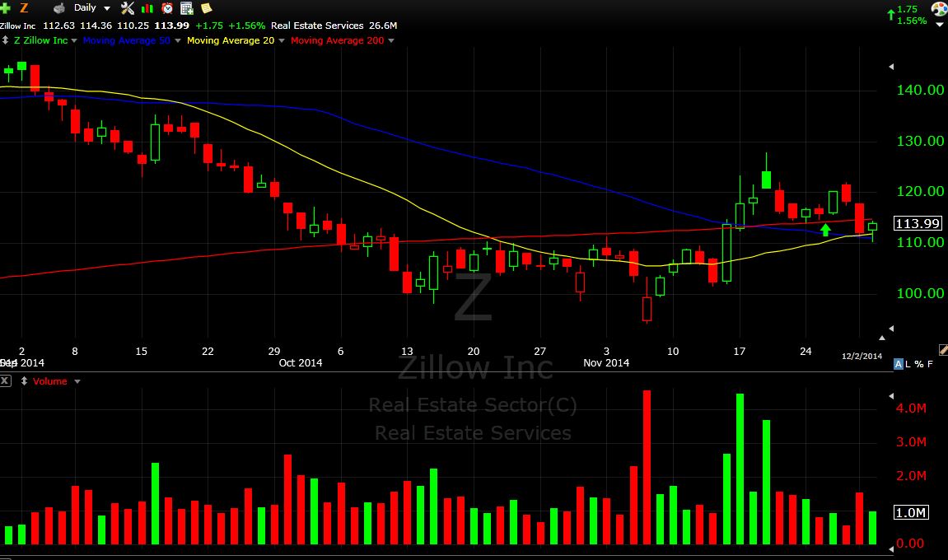Click the Nov 2014 month label

coord(606,363)
